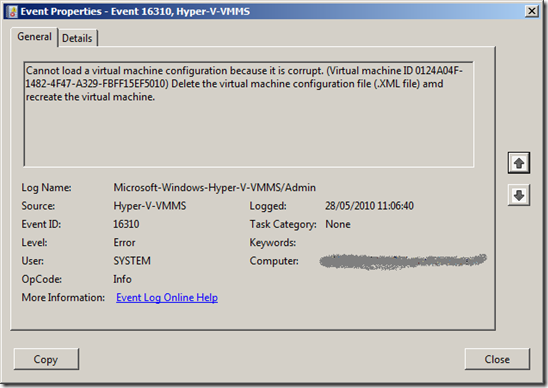The image size is (548, 388).
Task: Click the More Information: label
Action: tap(63, 297)
